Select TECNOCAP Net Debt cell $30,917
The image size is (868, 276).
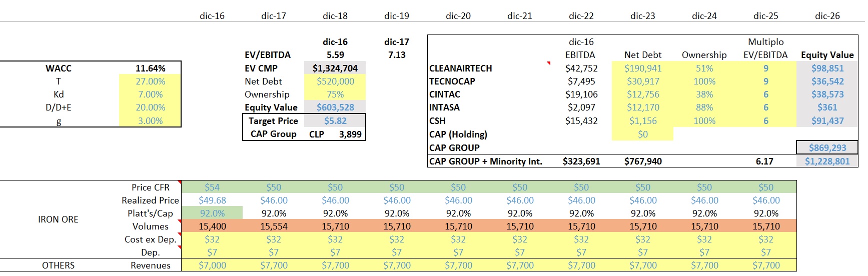click(642, 81)
